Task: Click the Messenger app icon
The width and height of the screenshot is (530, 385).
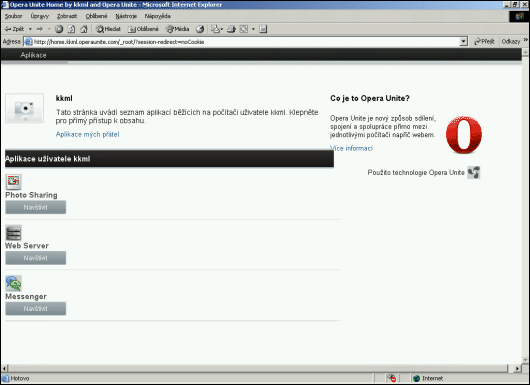Action: (x=14, y=283)
